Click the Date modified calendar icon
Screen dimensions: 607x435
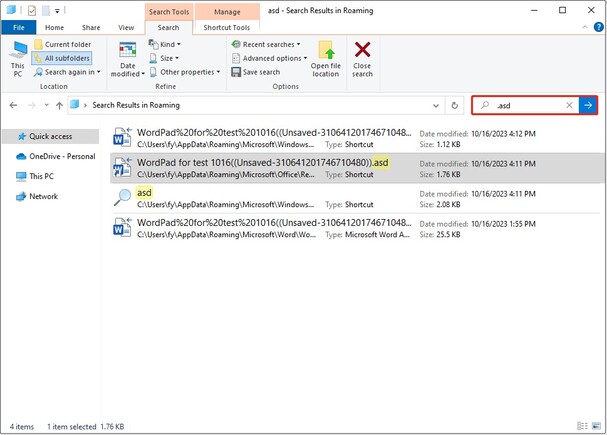point(127,50)
